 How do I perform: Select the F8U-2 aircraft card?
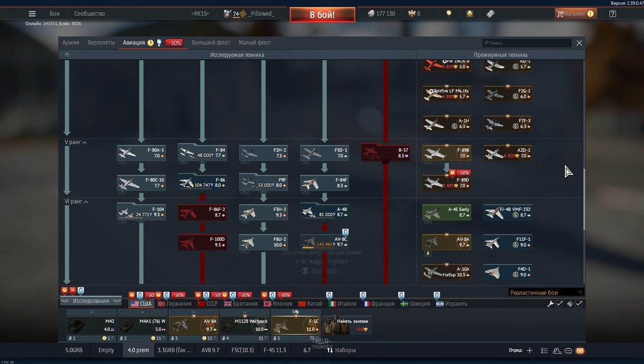click(x=263, y=242)
